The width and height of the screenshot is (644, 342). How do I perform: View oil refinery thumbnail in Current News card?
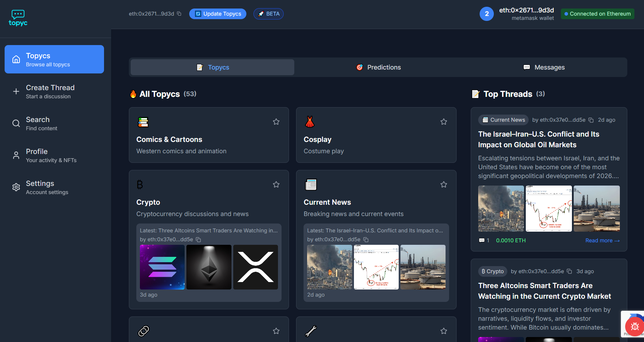(x=423, y=267)
